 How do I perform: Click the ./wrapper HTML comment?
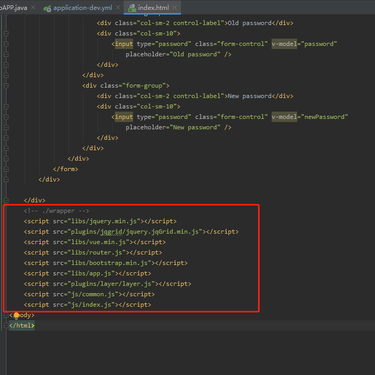56,211
